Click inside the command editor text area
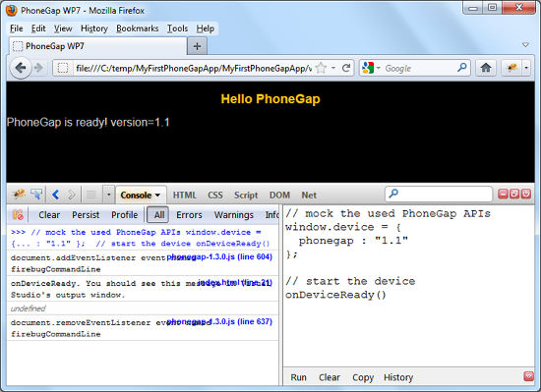The height and width of the screenshot is (392, 541). [x=408, y=286]
